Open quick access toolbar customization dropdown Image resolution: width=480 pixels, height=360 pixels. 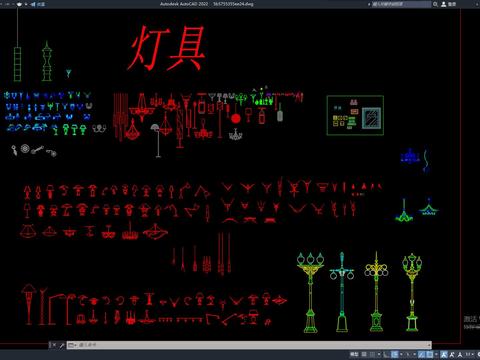pos(26,4)
